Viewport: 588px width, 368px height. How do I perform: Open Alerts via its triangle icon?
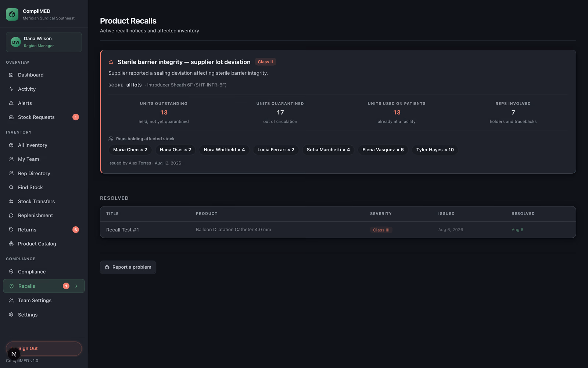pyautogui.click(x=11, y=103)
